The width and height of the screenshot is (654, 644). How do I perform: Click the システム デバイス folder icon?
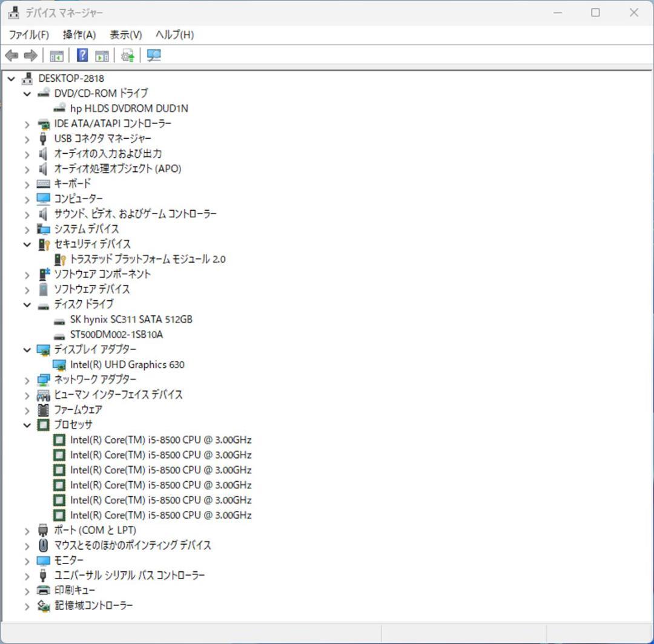coord(44,229)
